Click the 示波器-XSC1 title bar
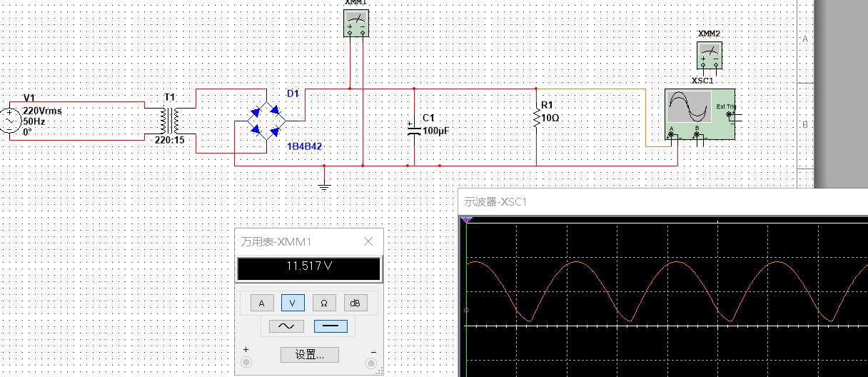868x377 pixels. [x=662, y=201]
